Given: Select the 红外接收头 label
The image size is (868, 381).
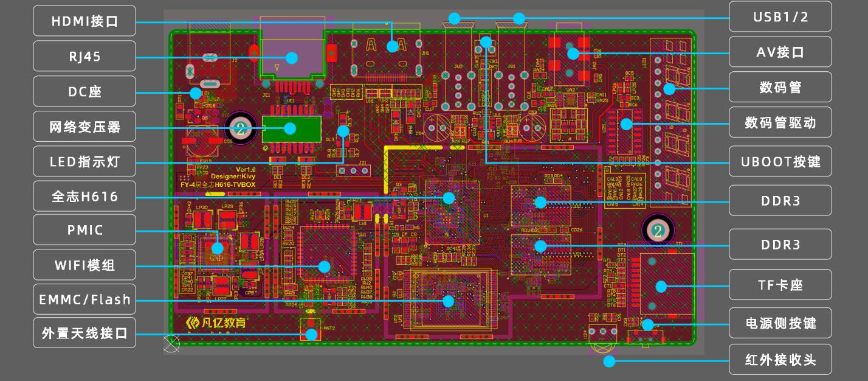Looking at the screenshot, I should (780, 359).
